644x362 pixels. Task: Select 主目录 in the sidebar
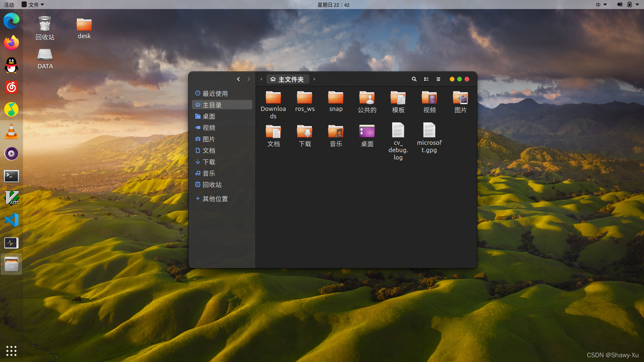point(222,105)
